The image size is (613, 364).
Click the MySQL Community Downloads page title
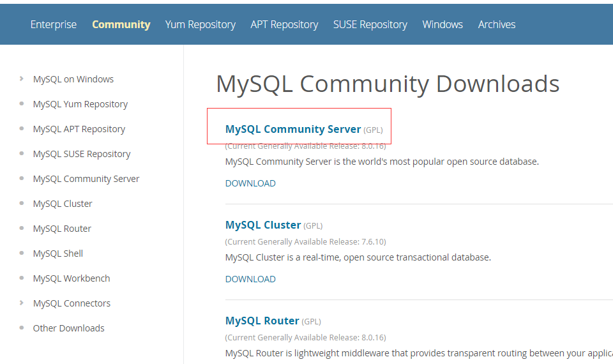tap(388, 84)
